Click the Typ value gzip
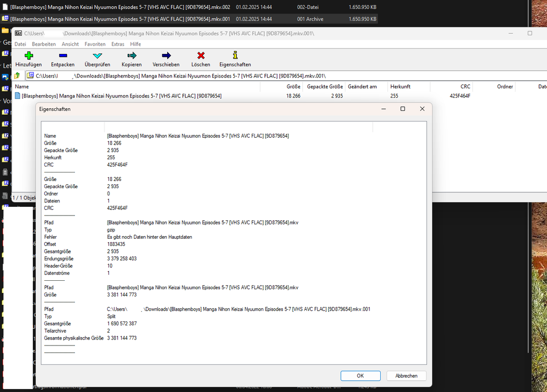 (111, 230)
